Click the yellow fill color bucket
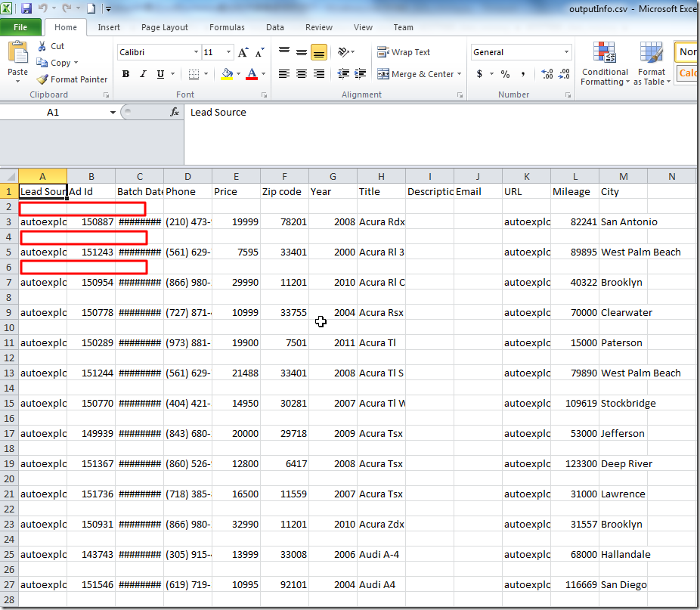This screenshot has width=700, height=610. [226, 74]
